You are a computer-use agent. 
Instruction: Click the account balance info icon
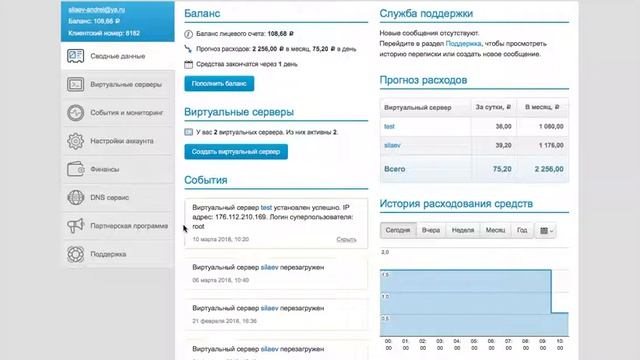[x=188, y=34]
